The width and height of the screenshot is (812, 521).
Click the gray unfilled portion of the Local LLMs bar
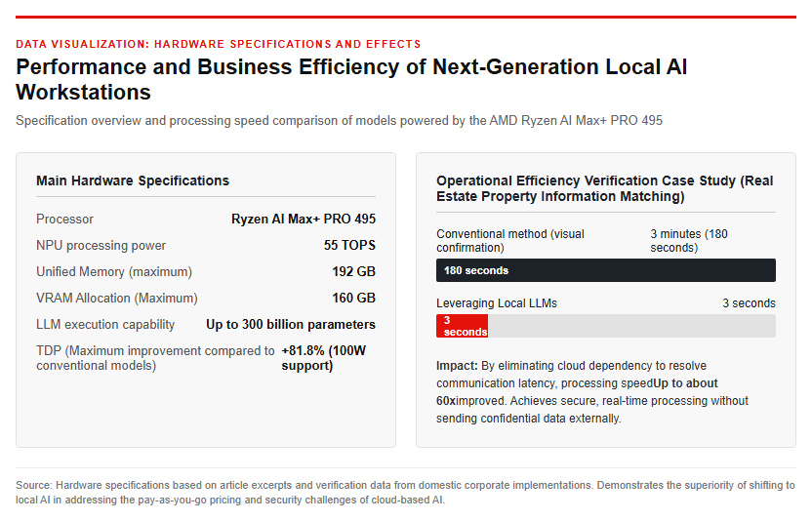point(631,326)
